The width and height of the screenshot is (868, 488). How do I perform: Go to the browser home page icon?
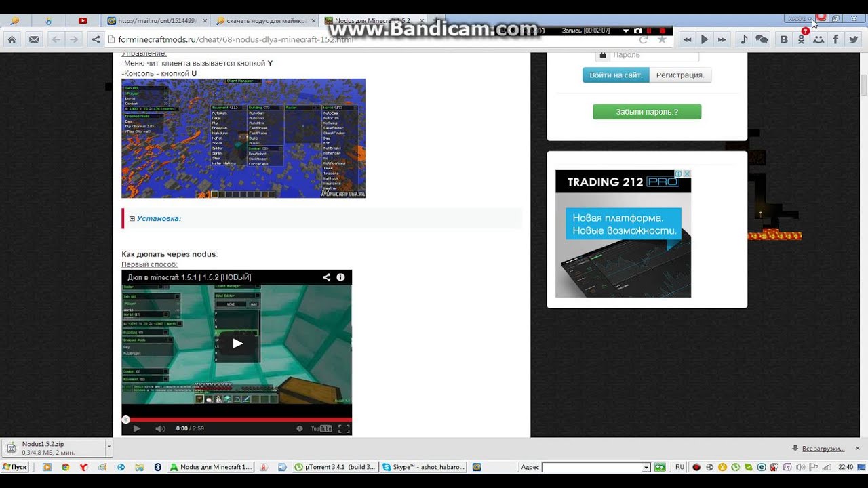pyautogui.click(x=12, y=39)
